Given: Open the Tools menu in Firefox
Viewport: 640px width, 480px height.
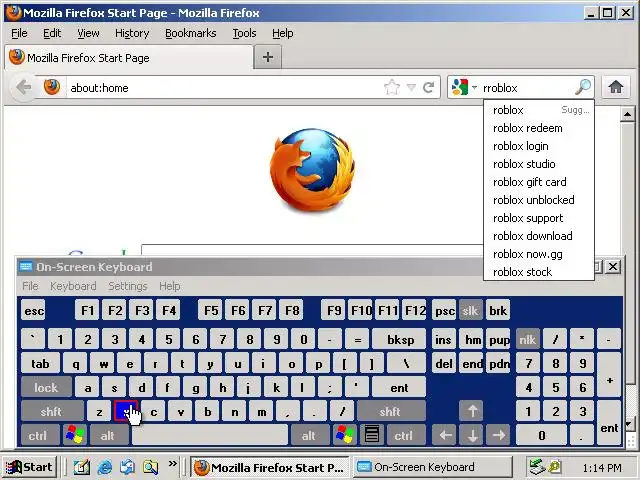Looking at the screenshot, I should tap(244, 33).
